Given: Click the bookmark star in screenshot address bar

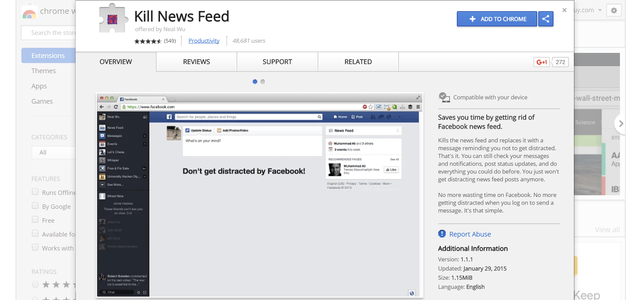Looking at the screenshot, I should pyautogui.click(x=371, y=107).
